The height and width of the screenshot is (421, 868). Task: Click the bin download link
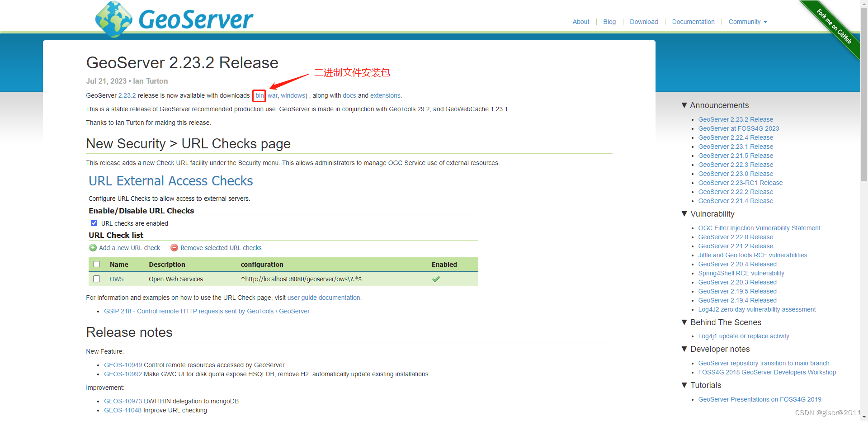coord(259,95)
